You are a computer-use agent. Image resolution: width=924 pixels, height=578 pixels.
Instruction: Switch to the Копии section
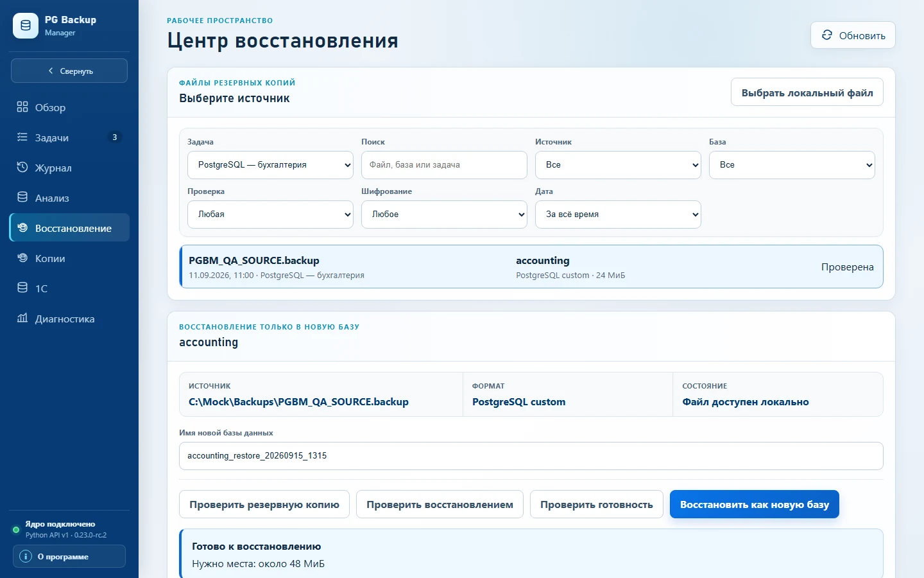pyautogui.click(x=69, y=258)
